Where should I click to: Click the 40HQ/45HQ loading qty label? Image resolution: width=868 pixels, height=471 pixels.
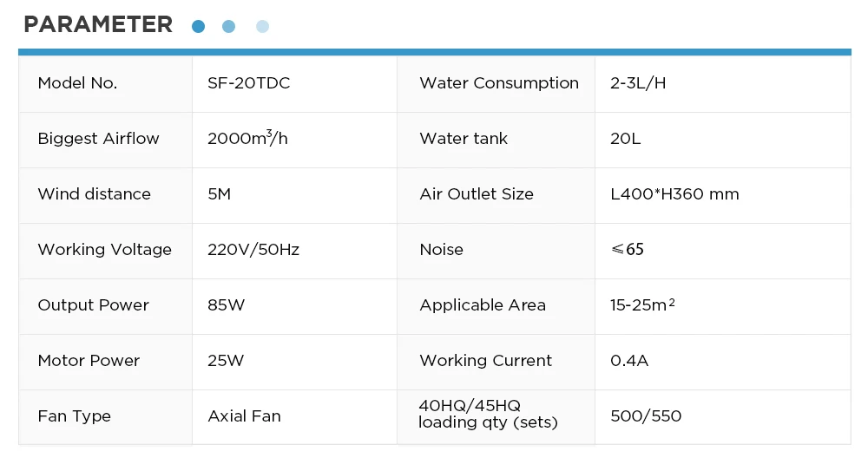[x=488, y=414]
